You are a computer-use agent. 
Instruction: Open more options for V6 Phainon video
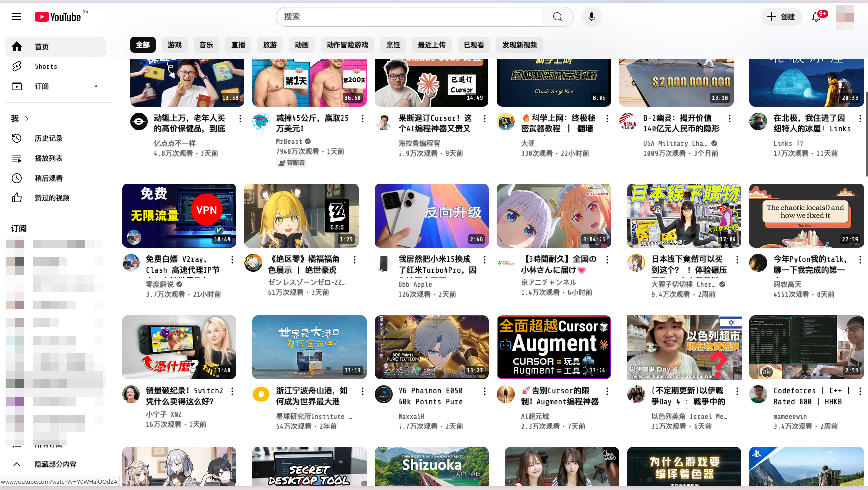pos(485,391)
